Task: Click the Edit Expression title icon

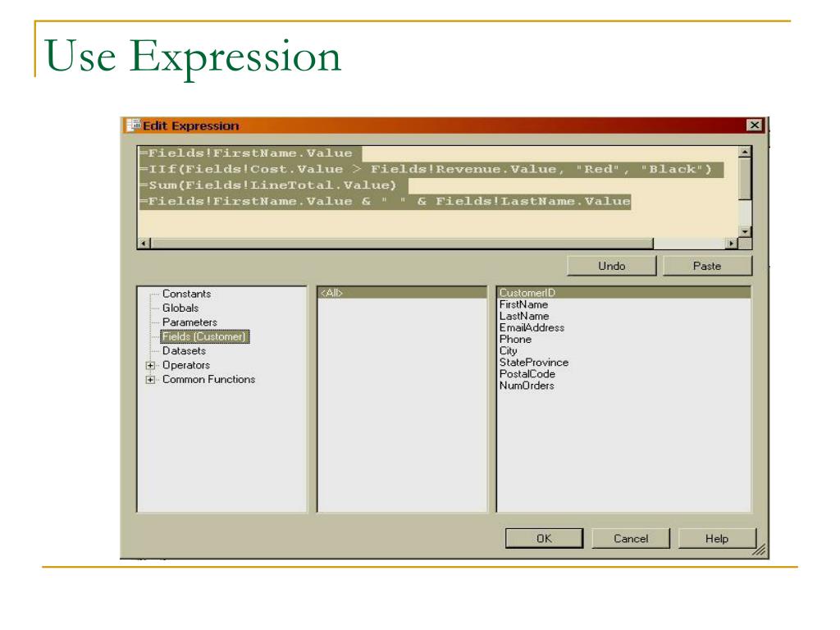Action: pos(132,125)
